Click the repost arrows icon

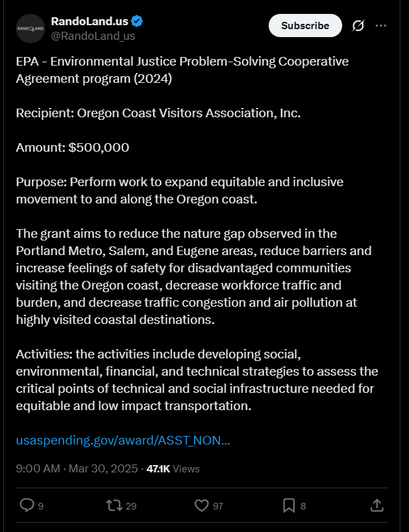(114, 505)
